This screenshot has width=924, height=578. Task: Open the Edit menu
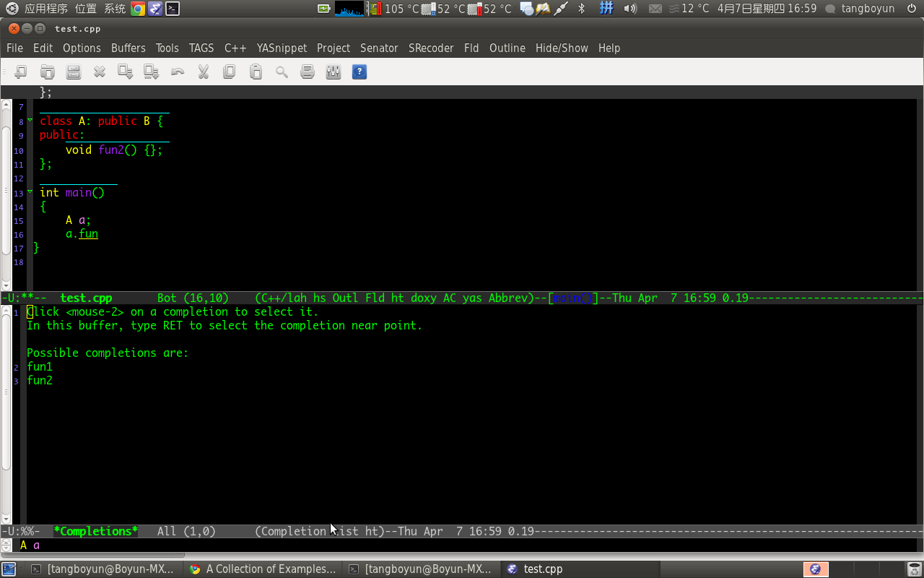click(x=43, y=48)
